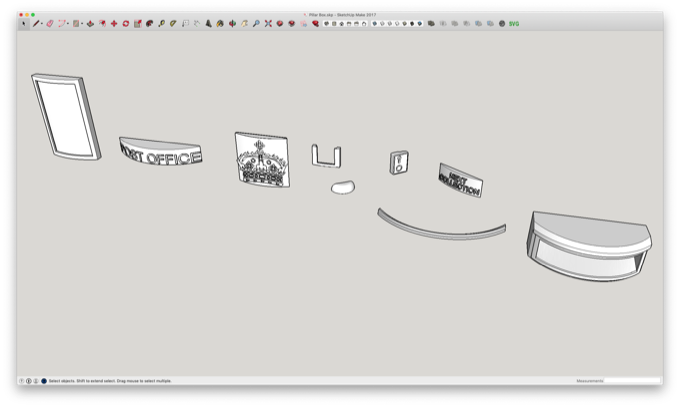Switch to Monochrome face style

tap(419, 24)
